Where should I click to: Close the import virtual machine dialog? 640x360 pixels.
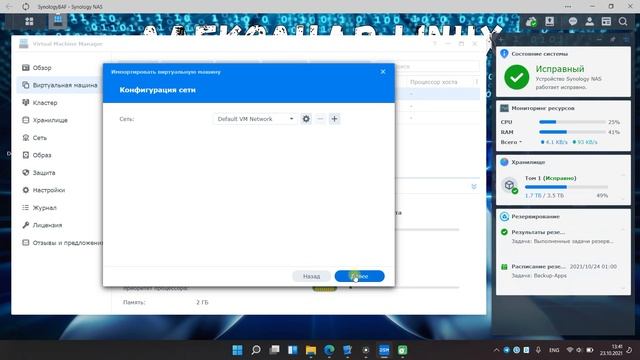pyautogui.click(x=383, y=71)
